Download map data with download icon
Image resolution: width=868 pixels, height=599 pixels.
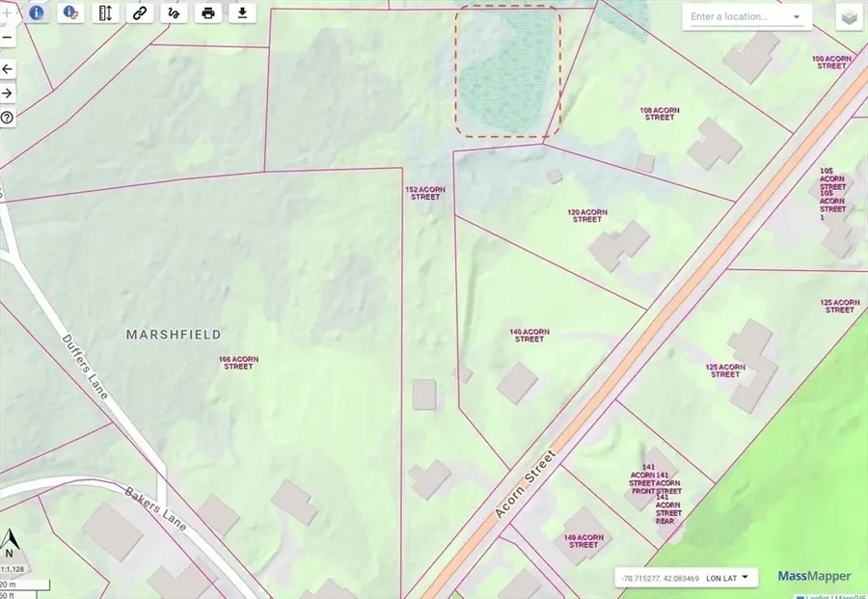[x=242, y=13]
